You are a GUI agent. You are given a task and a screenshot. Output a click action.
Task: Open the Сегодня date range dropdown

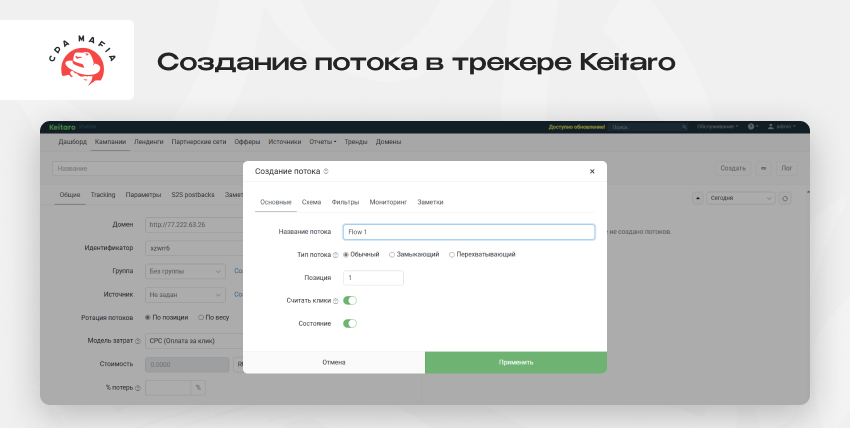[x=740, y=198]
